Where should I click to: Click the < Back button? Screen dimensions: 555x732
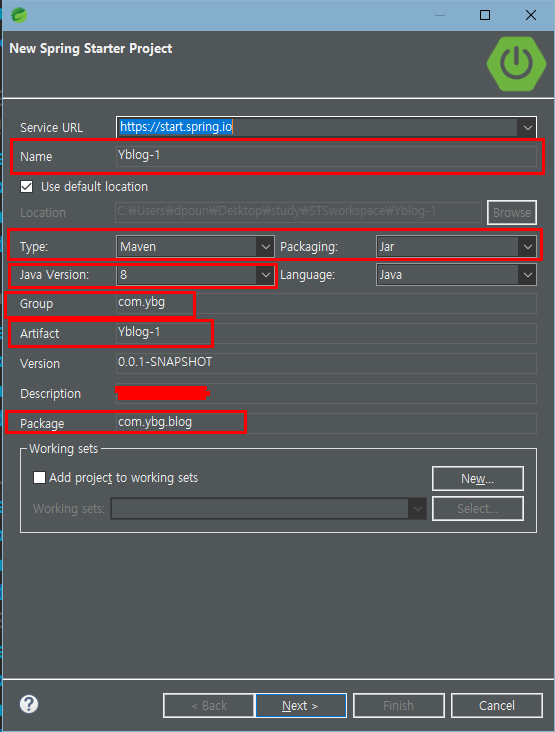[209, 705]
